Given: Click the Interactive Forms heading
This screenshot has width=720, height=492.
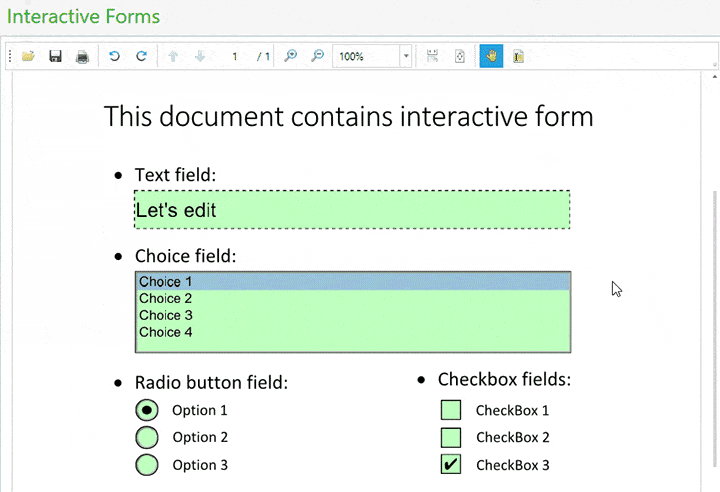Looking at the screenshot, I should (x=83, y=17).
